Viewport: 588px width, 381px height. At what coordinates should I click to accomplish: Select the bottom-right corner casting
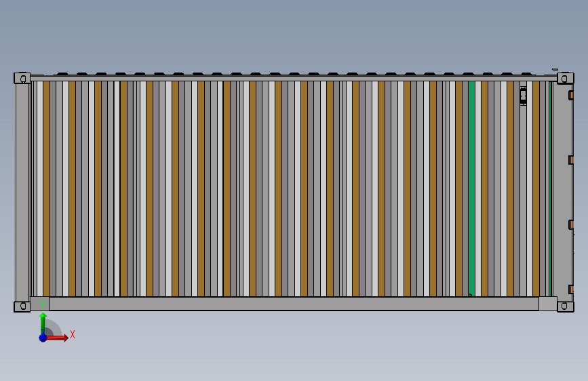click(565, 306)
